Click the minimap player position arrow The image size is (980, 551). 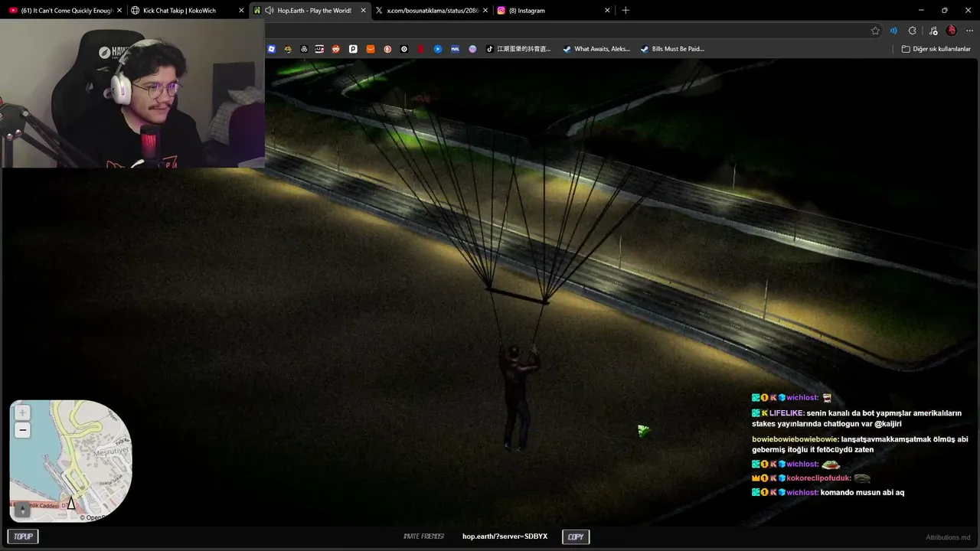point(71,503)
